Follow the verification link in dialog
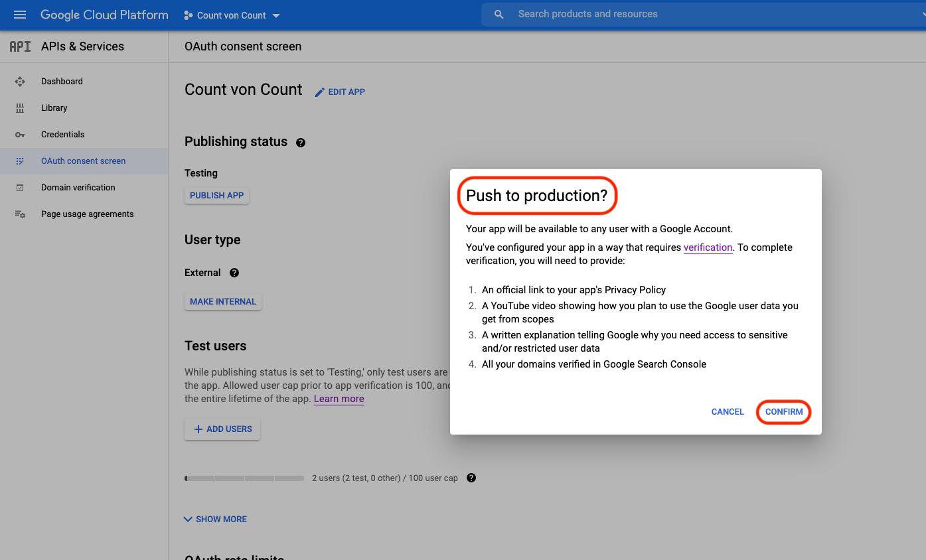 click(708, 247)
